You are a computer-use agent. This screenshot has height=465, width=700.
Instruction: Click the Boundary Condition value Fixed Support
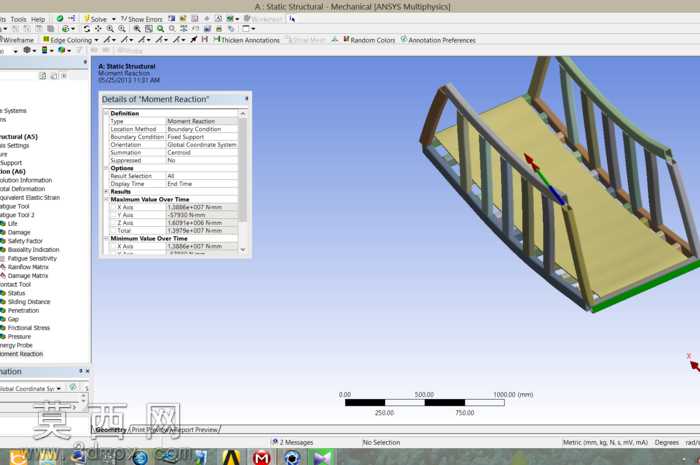[x=202, y=137]
